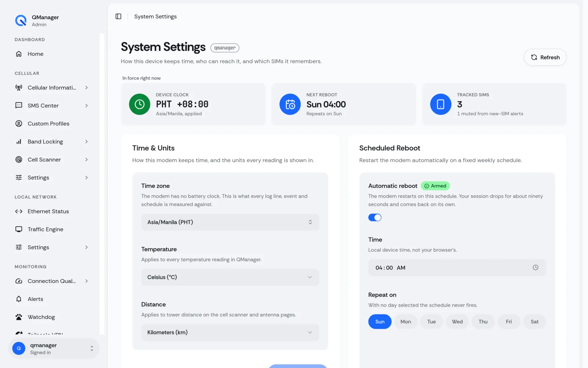Click the Cellular Information antenna icon
The width and height of the screenshot is (588, 368).
[19, 88]
